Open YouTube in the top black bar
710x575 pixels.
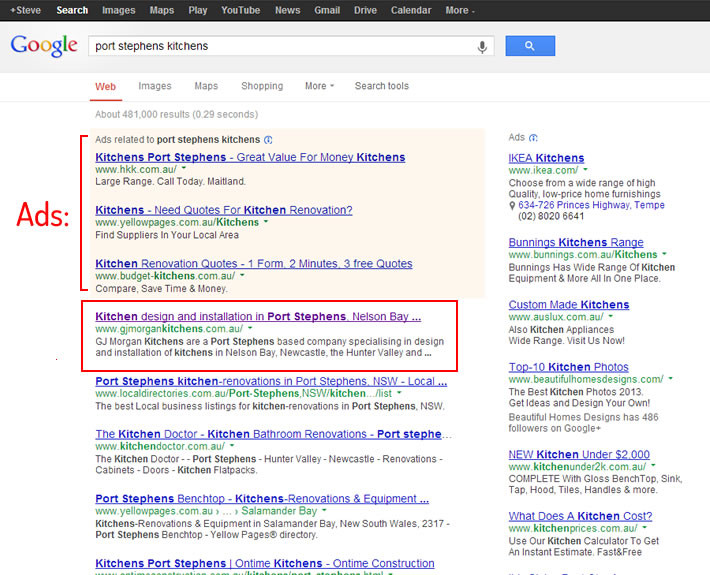[240, 10]
